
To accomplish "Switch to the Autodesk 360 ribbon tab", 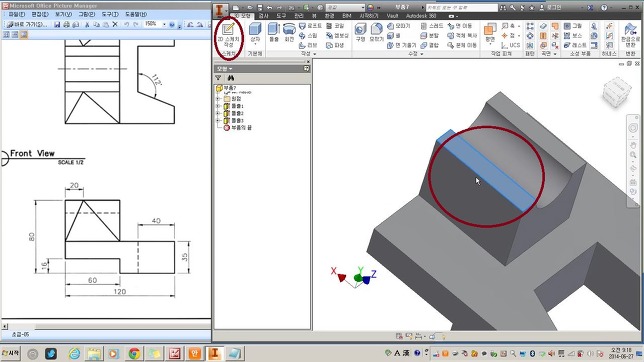I will coord(421,16).
